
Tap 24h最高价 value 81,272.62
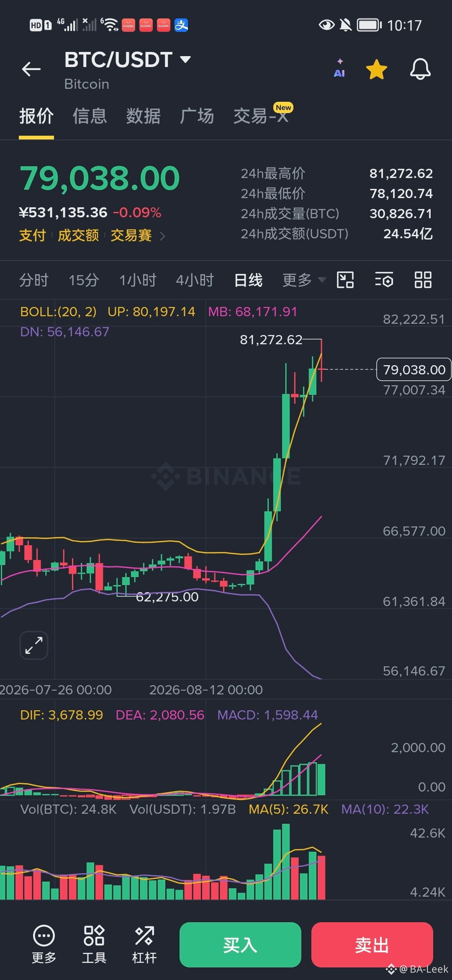pos(401,173)
